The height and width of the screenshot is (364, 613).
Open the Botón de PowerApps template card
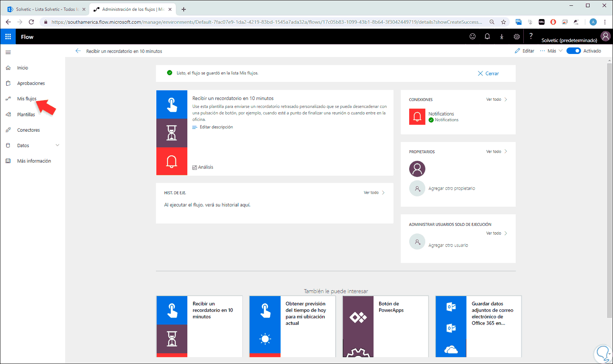(385, 326)
